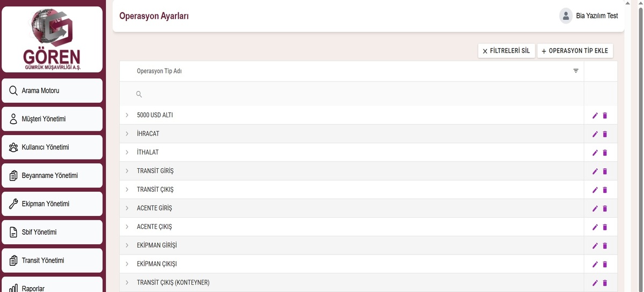
Task: Delete the EKİPMAN ÇIKIŞI row
Action: click(605, 264)
